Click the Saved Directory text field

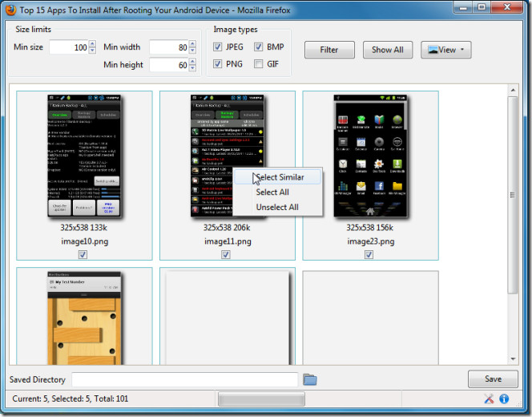[185, 379]
